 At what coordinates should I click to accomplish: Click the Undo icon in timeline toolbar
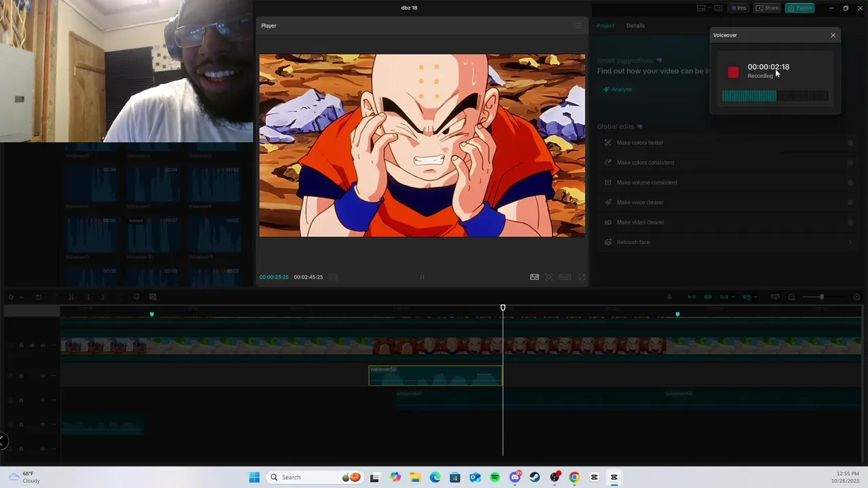pos(39,297)
